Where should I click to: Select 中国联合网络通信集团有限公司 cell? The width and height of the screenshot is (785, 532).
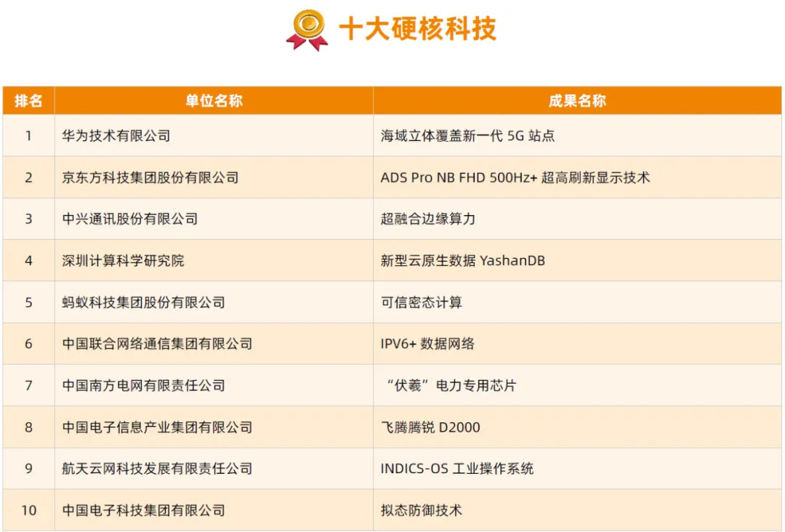[214, 344]
